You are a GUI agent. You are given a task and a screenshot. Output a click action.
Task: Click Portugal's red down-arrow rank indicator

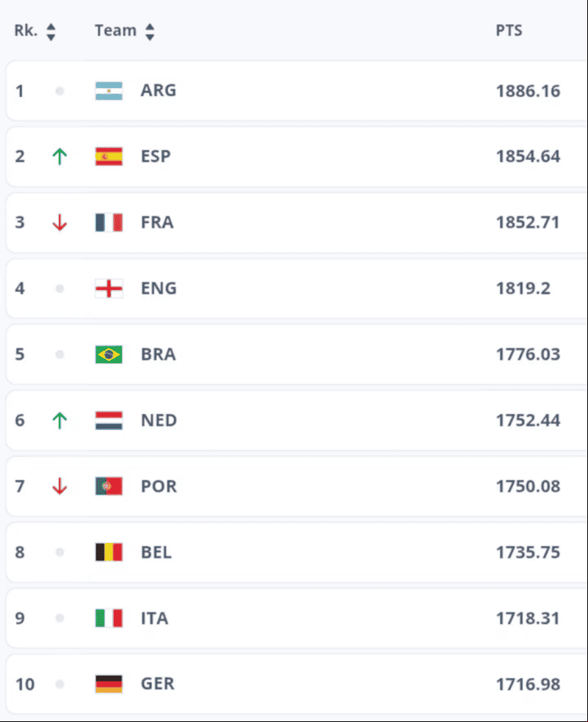(x=59, y=486)
